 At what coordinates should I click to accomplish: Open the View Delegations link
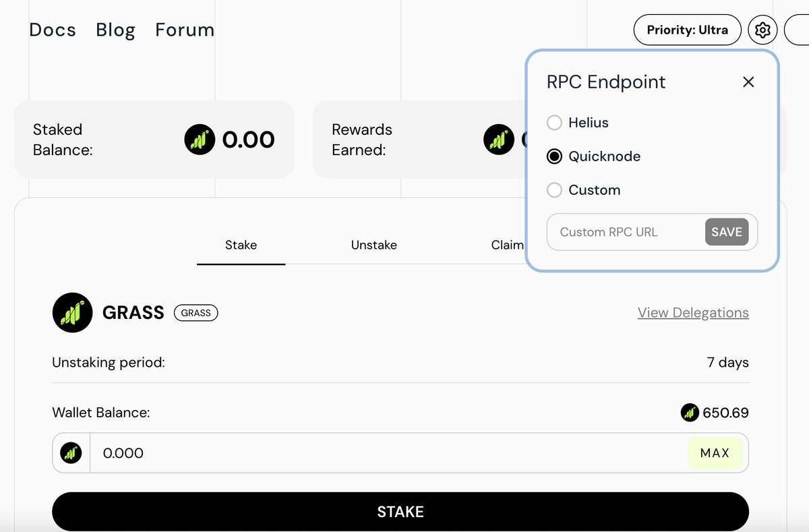[x=693, y=313]
